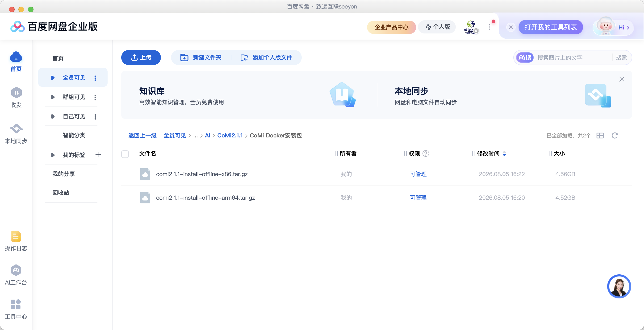Viewport: 644px width, 330px height.
Task: Click 添加个人版文件 button
Action: (266, 58)
